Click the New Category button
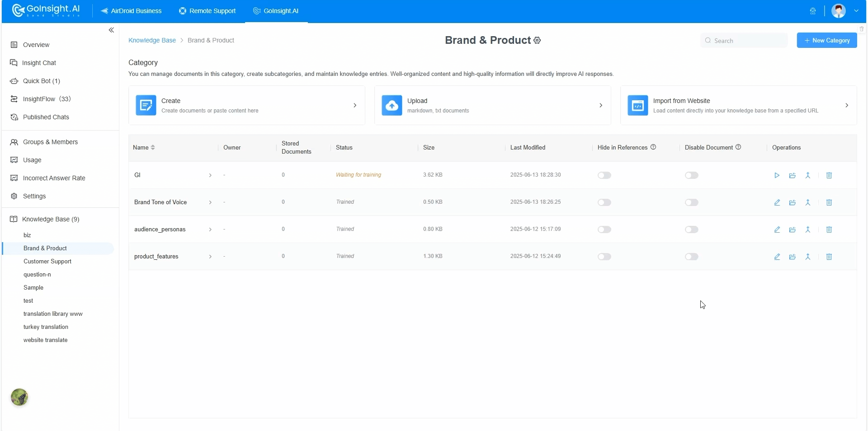 point(827,40)
